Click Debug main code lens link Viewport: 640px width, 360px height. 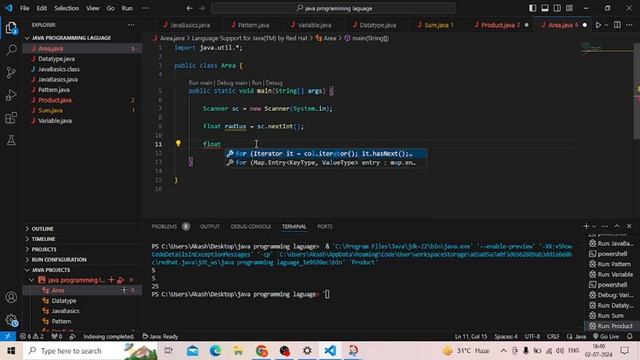click(232, 83)
